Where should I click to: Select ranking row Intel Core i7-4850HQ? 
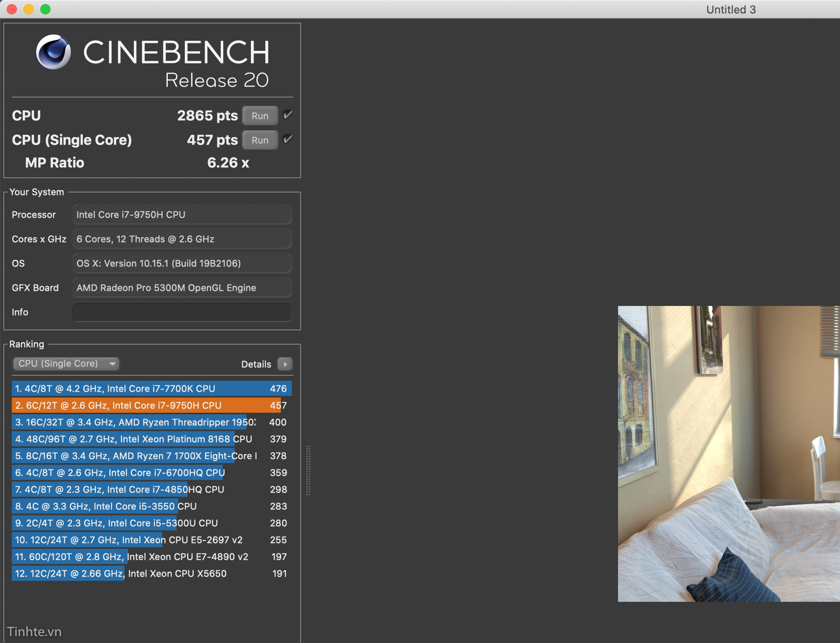(x=152, y=489)
